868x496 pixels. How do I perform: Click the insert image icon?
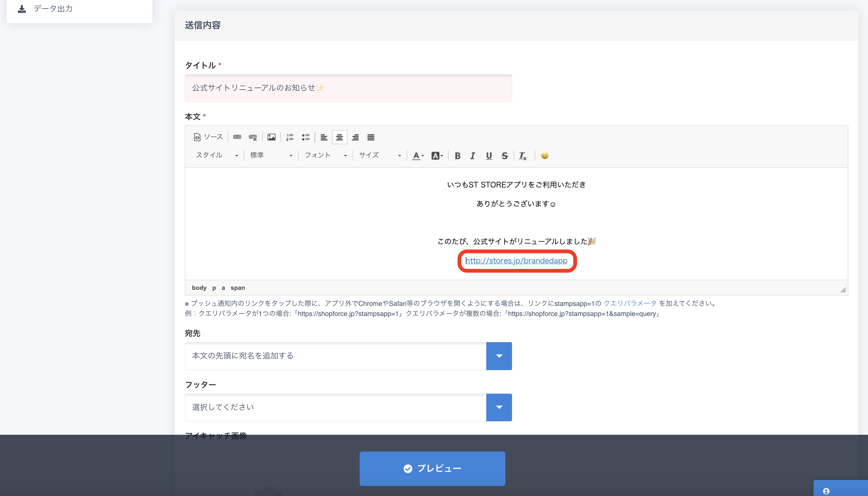pyautogui.click(x=272, y=137)
